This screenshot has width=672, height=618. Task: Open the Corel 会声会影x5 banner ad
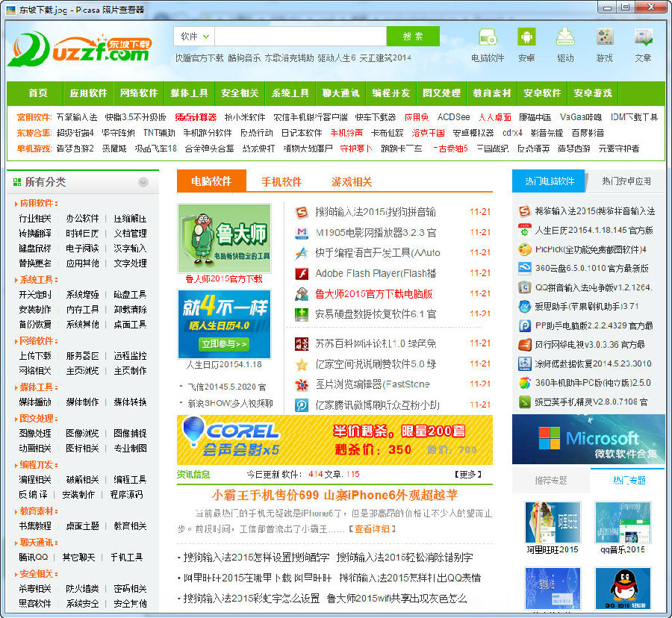[x=335, y=440]
